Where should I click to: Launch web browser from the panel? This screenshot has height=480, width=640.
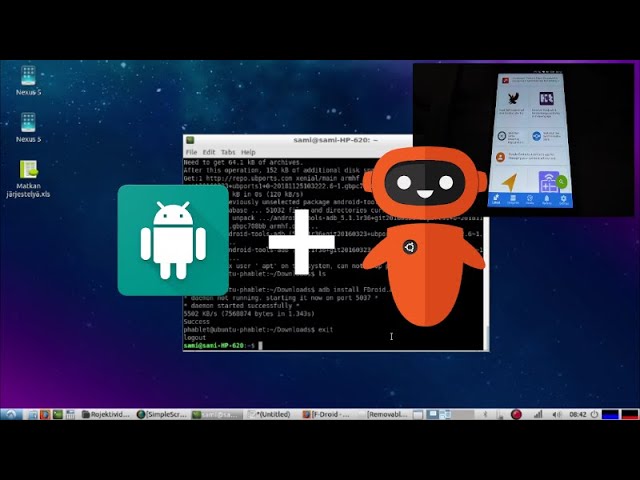tap(45, 415)
